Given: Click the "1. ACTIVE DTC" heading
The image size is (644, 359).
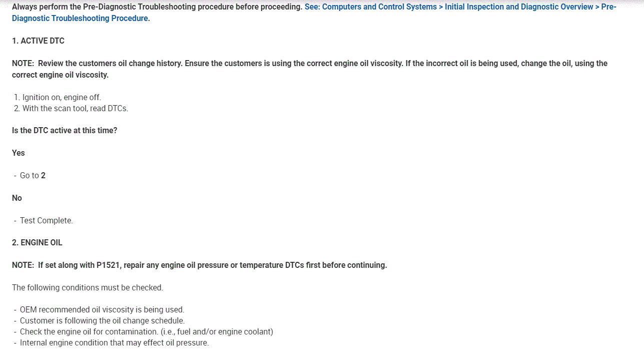Looking at the screenshot, I should click(x=38, y=41).
